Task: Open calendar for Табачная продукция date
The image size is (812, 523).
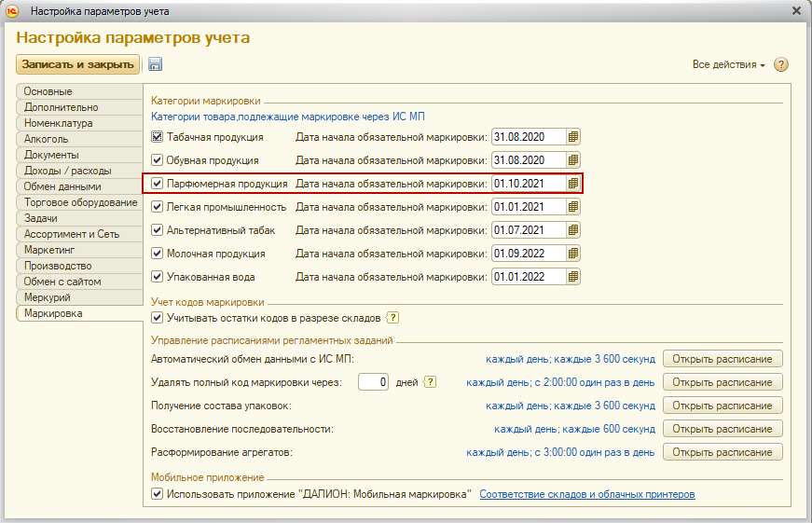Action: pyautogui.click(x=572, y=137)
